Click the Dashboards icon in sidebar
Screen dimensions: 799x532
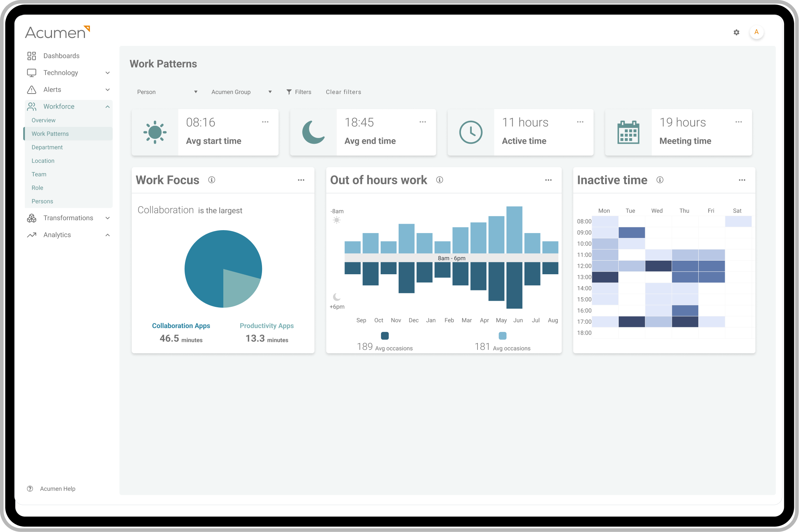[32, 56]
